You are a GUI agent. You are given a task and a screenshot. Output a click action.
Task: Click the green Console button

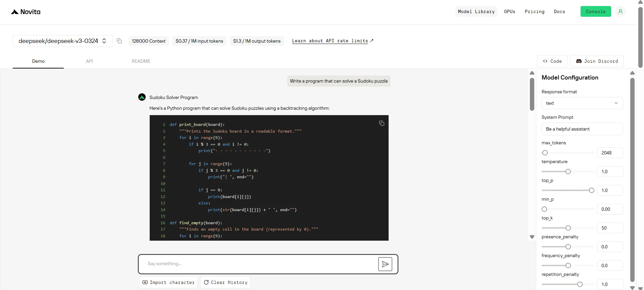[596, 11]
